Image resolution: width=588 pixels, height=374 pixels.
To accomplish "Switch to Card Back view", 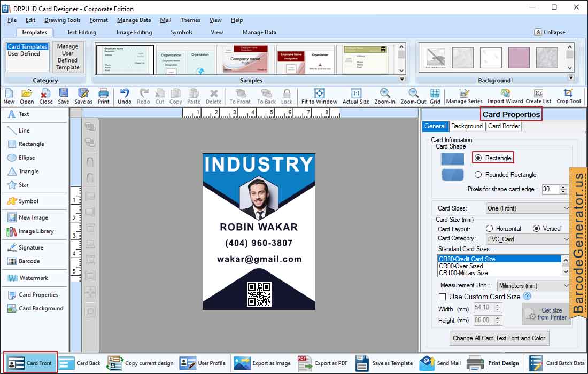I will pos(80,363).
